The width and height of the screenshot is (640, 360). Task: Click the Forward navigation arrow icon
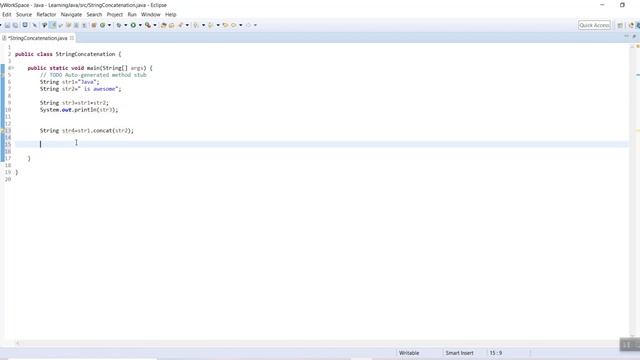click(x=248, y=25)
